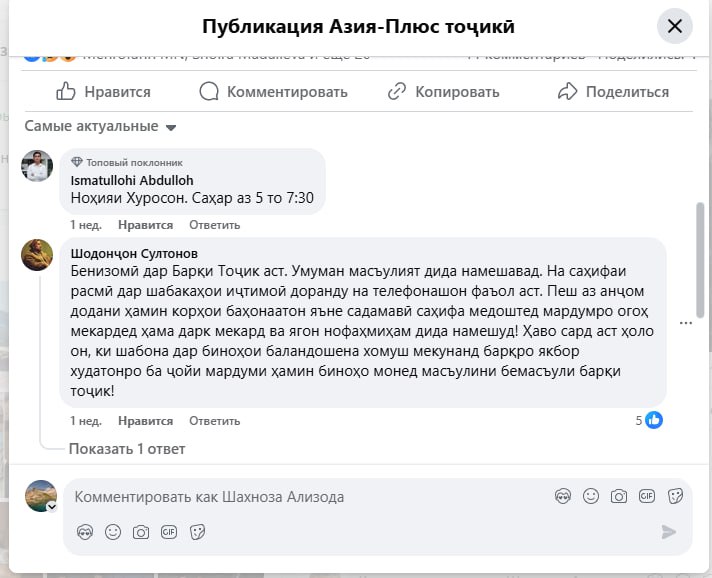Open Ismatullohi Abdulloh's profile name link

(132, 180)
